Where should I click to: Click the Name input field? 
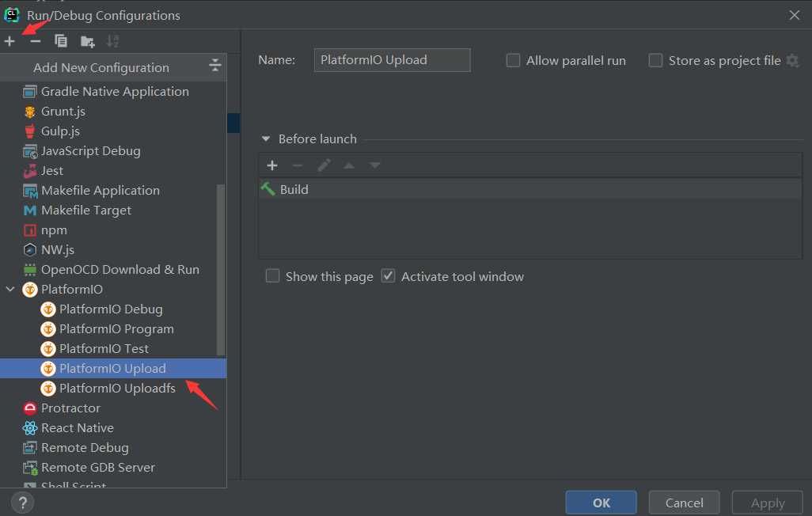coord(392,60)
